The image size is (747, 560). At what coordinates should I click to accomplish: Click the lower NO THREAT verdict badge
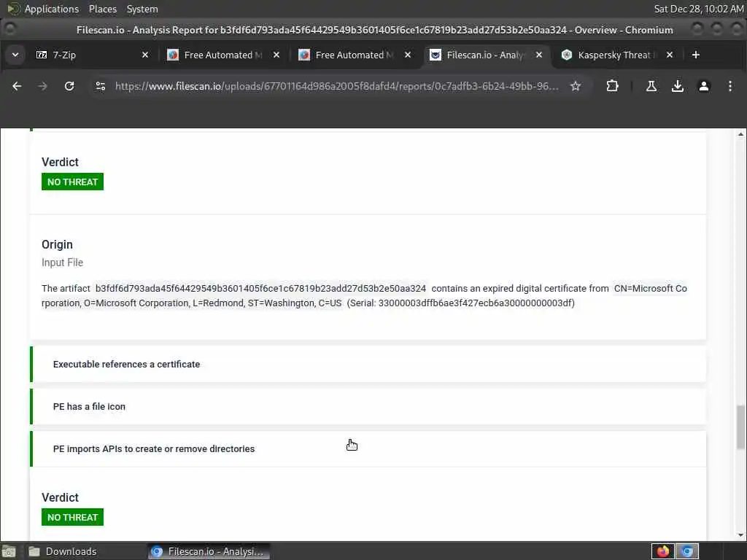click(72, 517)
